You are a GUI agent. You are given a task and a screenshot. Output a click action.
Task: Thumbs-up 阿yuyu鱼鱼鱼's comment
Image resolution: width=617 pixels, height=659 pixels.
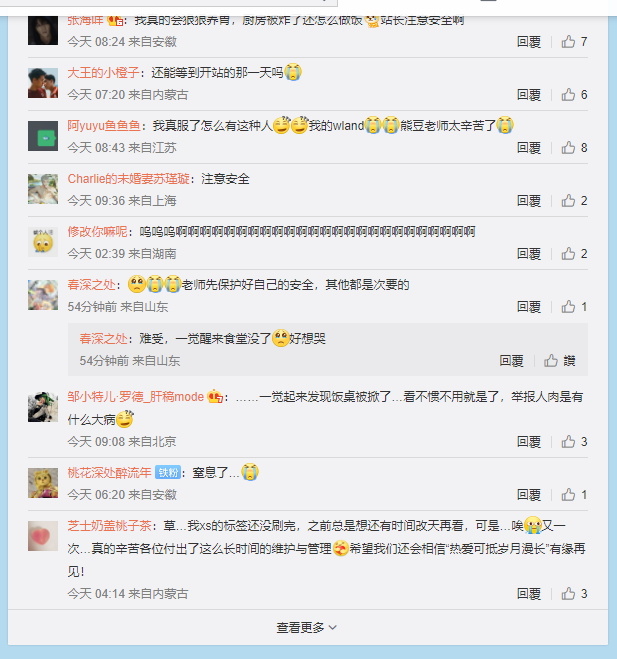[574, 148]
